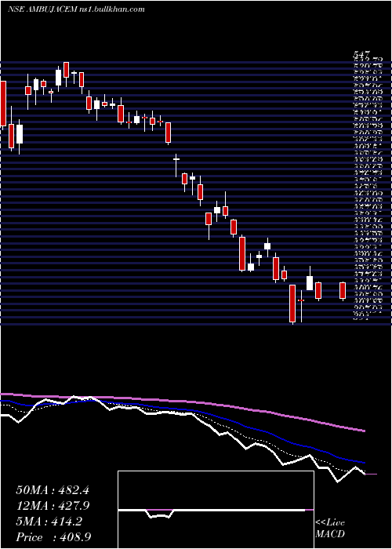Image resolution: width=392 pixels, height=549 pixels.
Task: Click the 12MA : 427.9 label
Action: (53, 506)
